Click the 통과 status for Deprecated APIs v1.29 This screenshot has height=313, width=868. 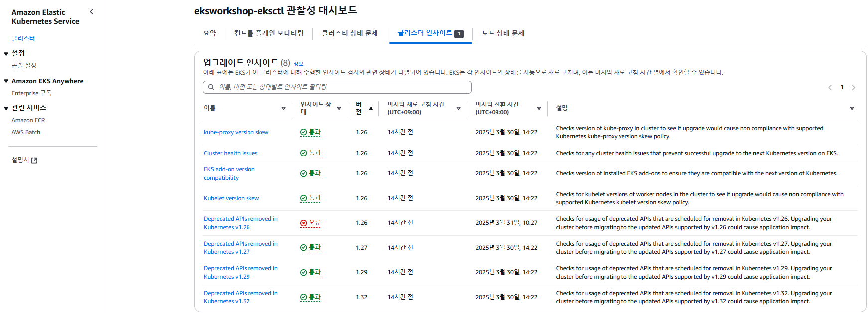pyautogui.click(x=310, y=272)
